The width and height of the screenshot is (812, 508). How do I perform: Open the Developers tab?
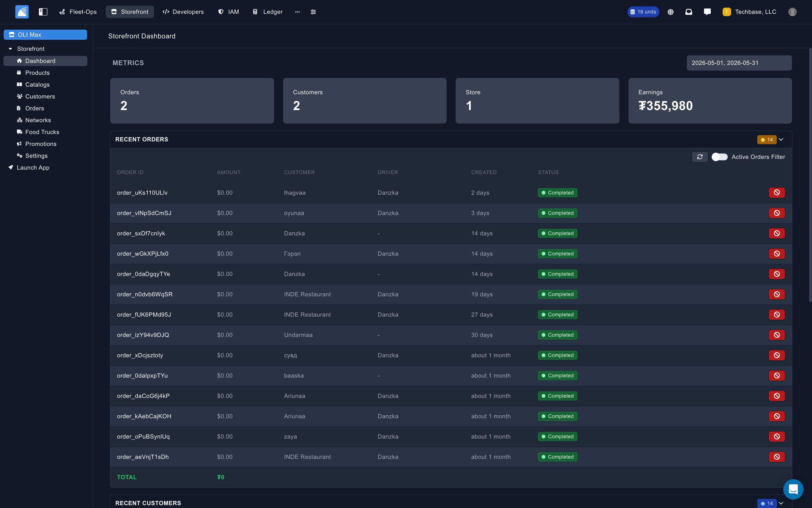[183, 12]
